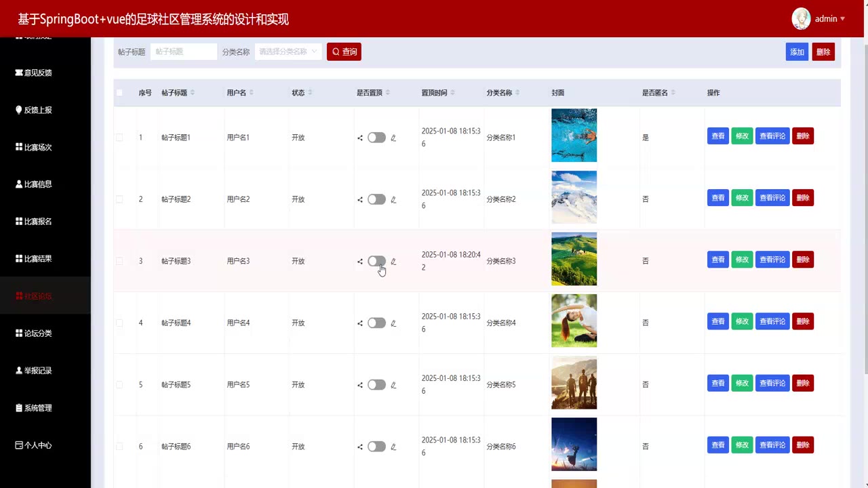Viewport: 868px width, 488px height.
Task: Click the pencil icon in row 6
Action: [393, 447]
